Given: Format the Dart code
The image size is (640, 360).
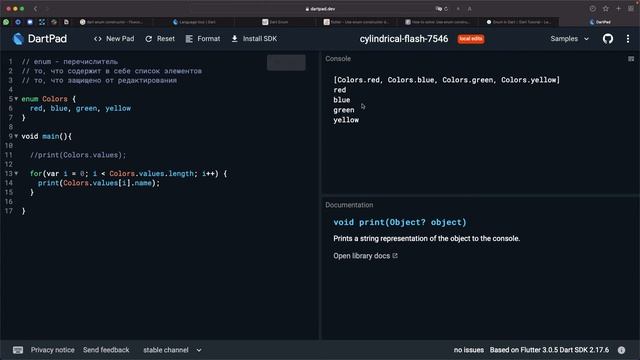Looking at the screenshot, I should (203, 39).
